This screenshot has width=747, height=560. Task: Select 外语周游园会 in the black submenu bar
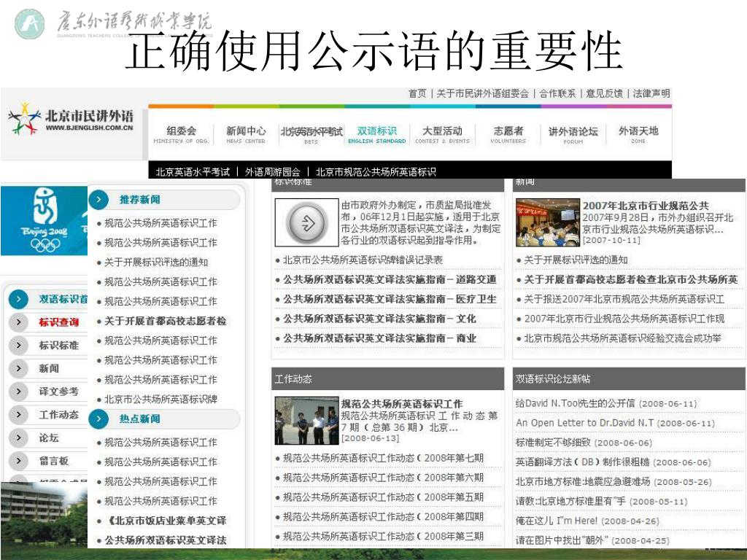point(273,172)
